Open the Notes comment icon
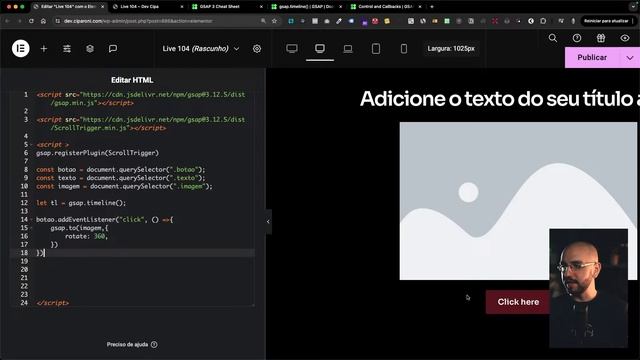Image resolution: width=640 pixels, height=360 pixels. click(x=113, y=49)
